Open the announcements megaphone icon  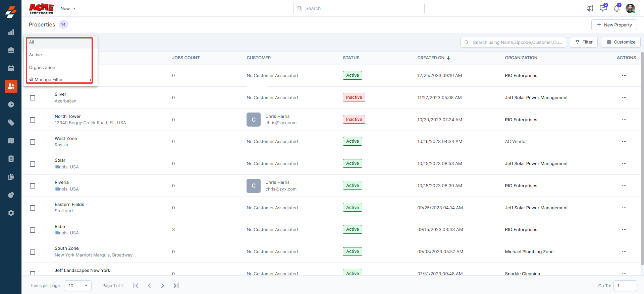coord(590,8)
